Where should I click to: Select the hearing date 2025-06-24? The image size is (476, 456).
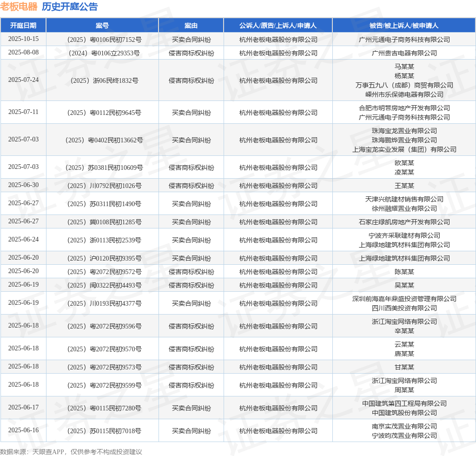click(23, 239)
